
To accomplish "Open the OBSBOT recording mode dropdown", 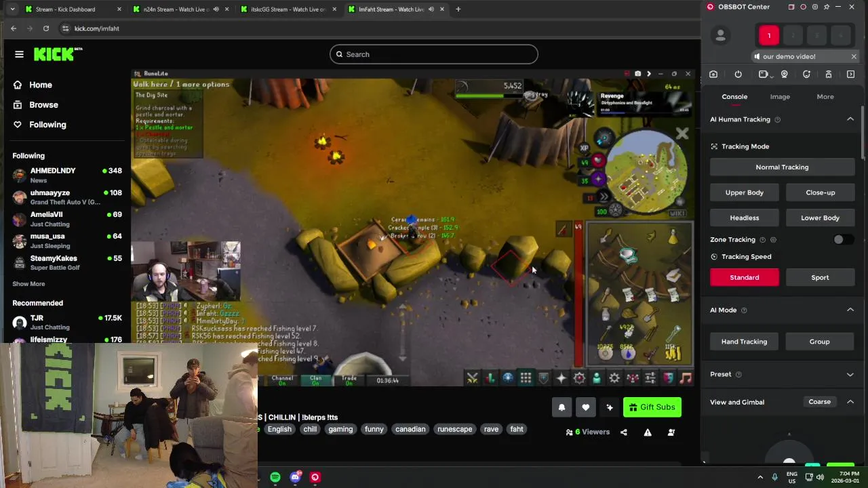I will coord(765,75).
